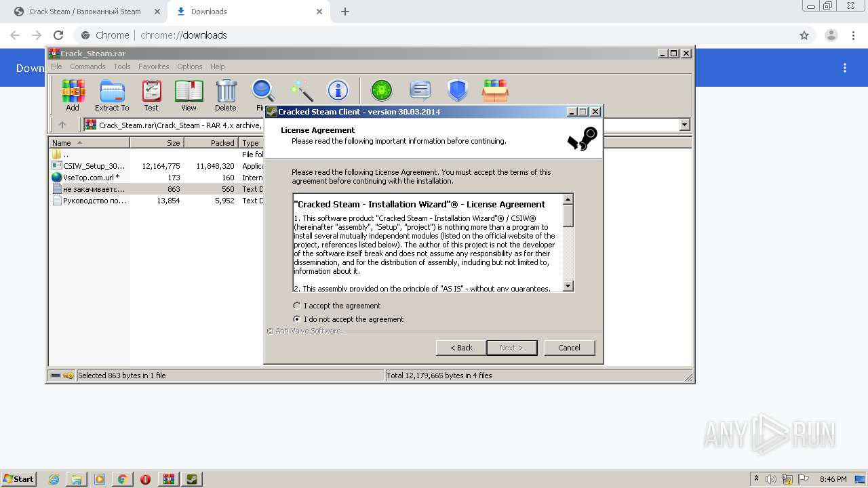868x488 pixels.
Task: Open the File menu in WinRAR
Action: tap(56, 66)
